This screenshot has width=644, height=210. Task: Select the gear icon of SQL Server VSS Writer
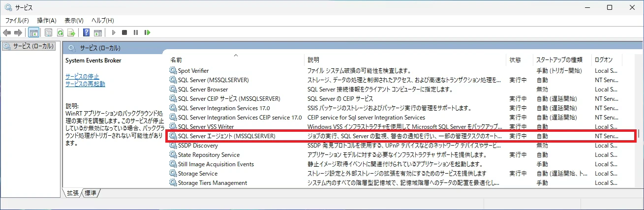pyautogui.click(x=173, y=127)
